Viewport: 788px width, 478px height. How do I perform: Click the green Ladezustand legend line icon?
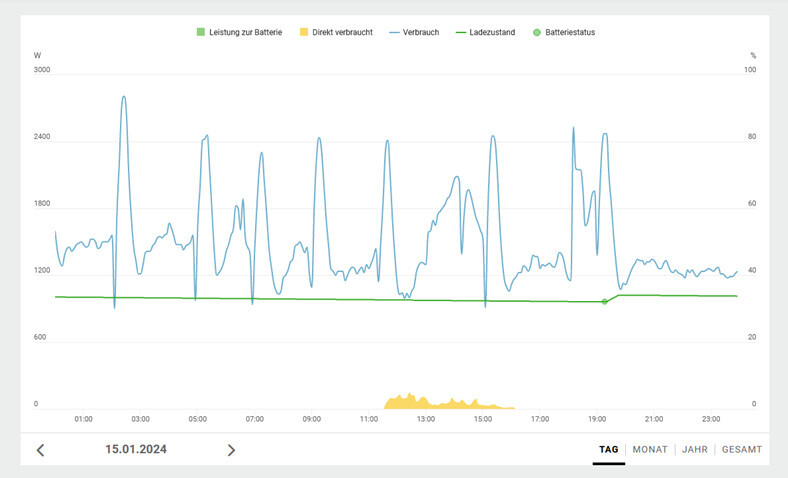(x=459, y=32)
